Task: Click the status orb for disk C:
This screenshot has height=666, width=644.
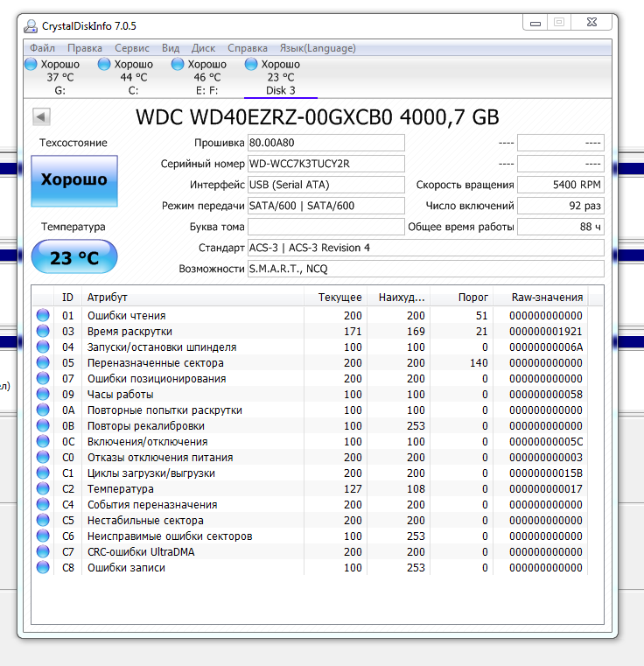Action: click(x=105, y=65)
